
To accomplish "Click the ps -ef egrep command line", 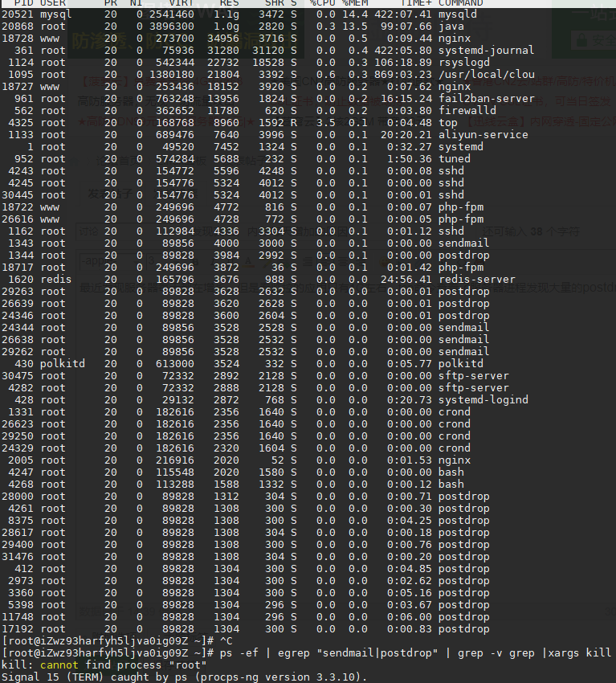I will (307, 653).
